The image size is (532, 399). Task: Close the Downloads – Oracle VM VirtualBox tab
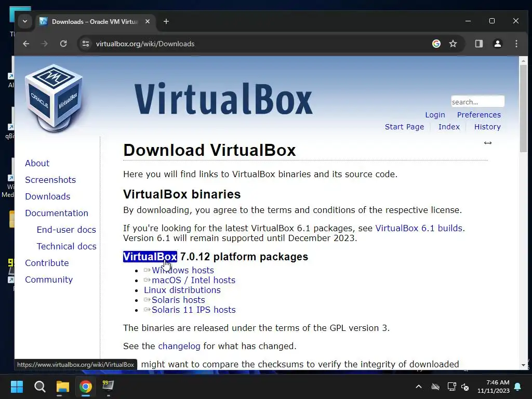pyautogui.click(x=148, y=21)
